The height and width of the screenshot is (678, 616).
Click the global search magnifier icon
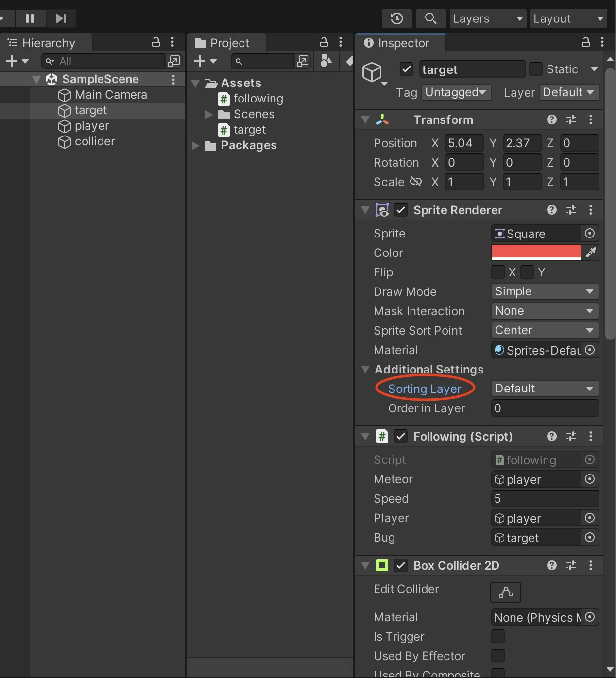tap(430, 18)
